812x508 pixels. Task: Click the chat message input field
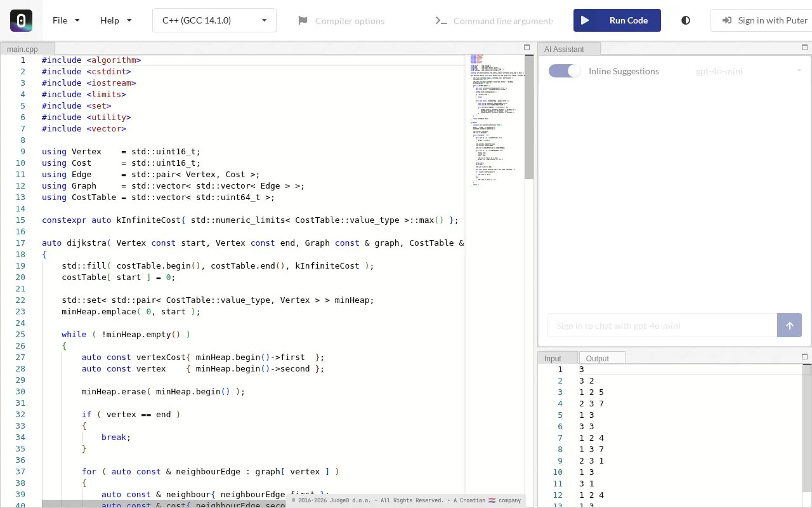pyautogui.click(x=662, y=325)
